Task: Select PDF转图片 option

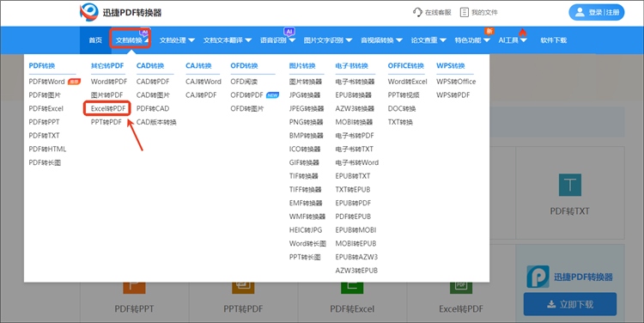Action: (x=45, y=95)
